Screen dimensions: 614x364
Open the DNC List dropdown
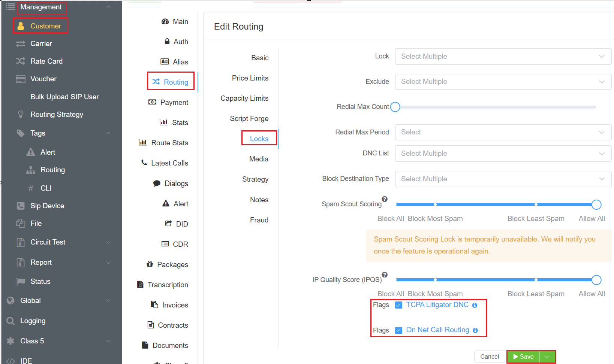[503, 154]
